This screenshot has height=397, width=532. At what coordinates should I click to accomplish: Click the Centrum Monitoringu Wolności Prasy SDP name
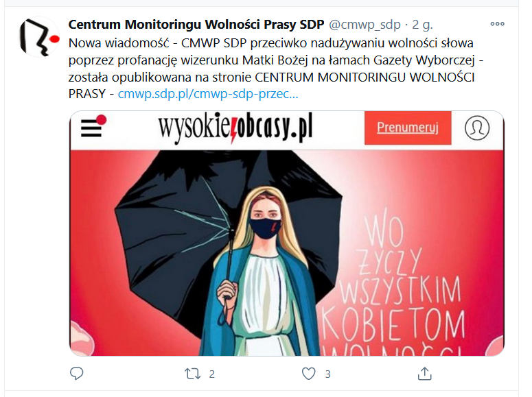point(196,25)
